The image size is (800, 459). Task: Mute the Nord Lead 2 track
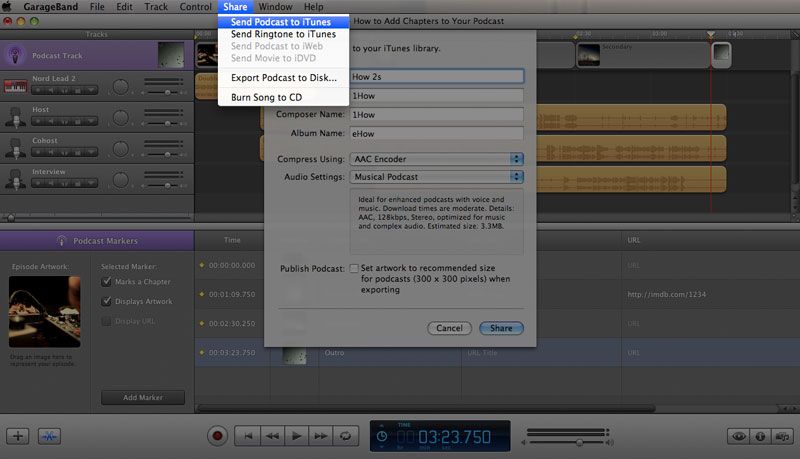51,91
